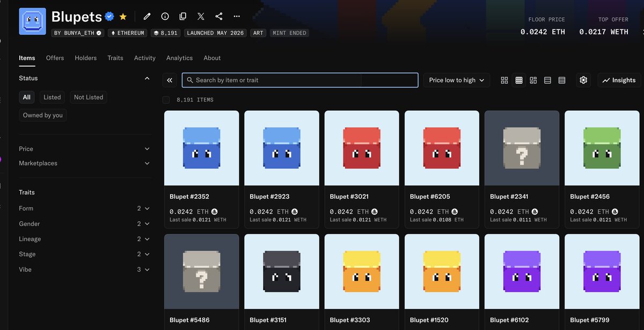Click search magnifier icon in search box
644x330 pixels.
coord(189,80)
